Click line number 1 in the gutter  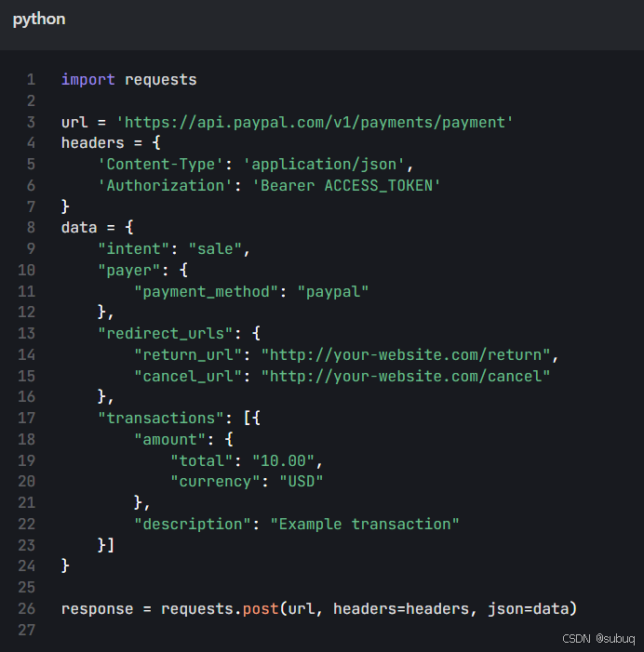coord(32,79)
